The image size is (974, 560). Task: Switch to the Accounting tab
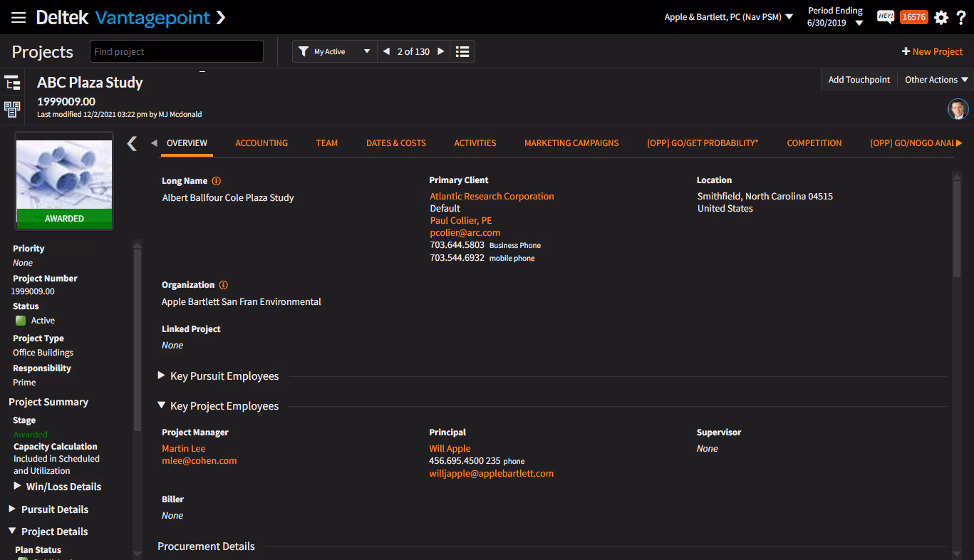(261, 143)
